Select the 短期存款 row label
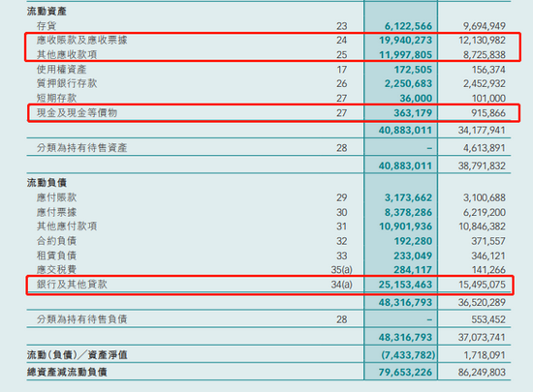This screenshot has width=533, height=392. pos(56,98)
